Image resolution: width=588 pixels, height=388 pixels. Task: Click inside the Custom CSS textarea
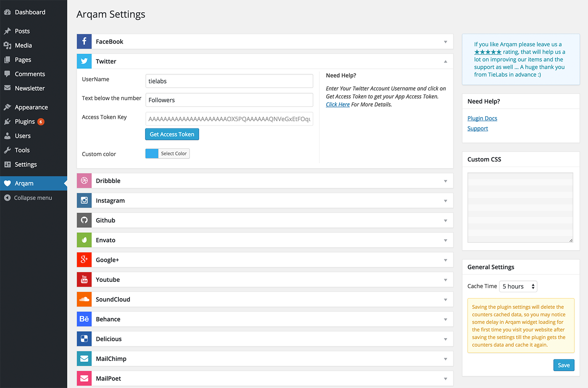coord(520,208)
